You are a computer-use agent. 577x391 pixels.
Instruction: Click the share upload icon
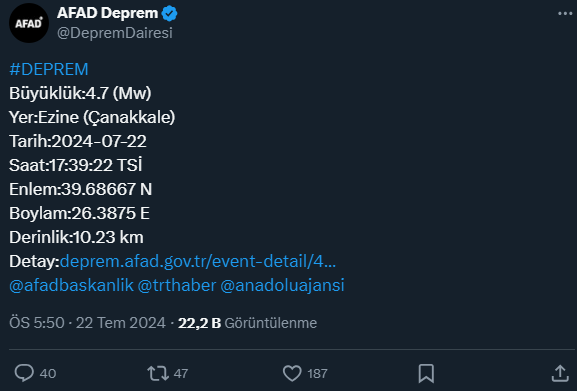click(x=560, y=373)
